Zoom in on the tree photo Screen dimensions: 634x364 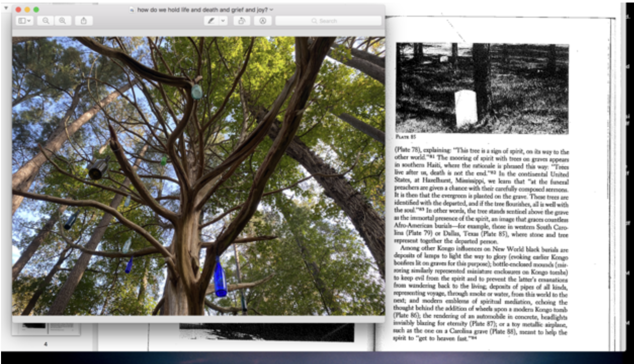(x=62, y=21)
